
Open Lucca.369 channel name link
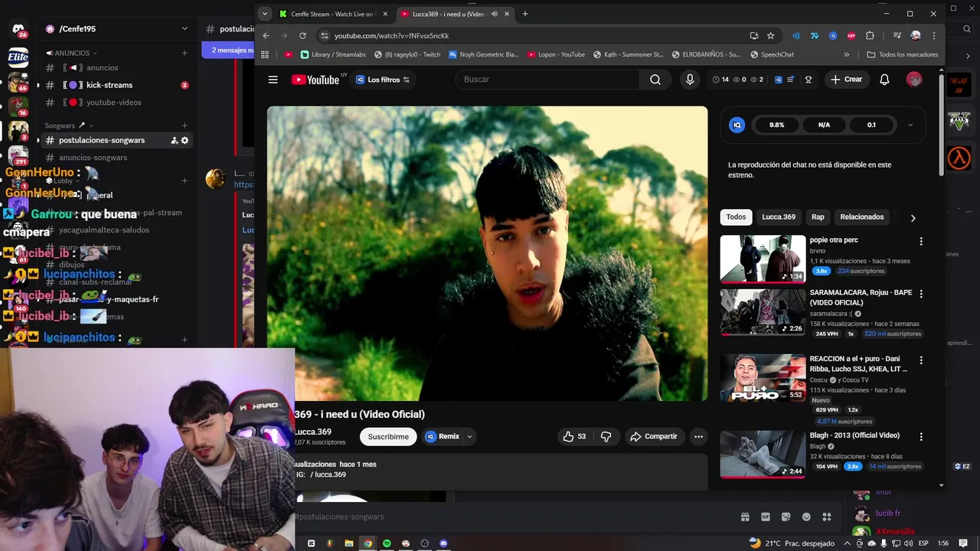click(312, 432)
